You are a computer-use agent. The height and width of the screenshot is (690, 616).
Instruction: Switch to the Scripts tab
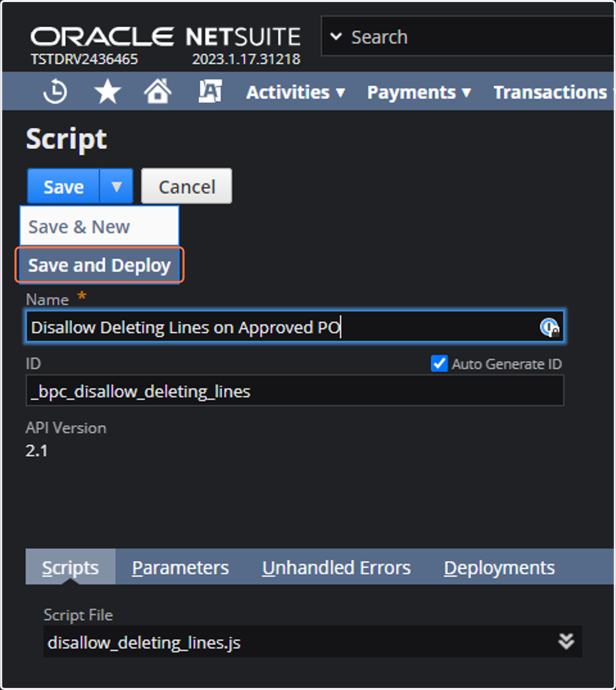70,567
